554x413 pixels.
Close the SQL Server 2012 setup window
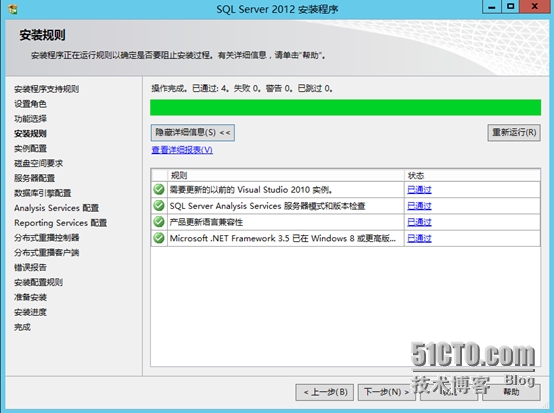coord(535,7)
